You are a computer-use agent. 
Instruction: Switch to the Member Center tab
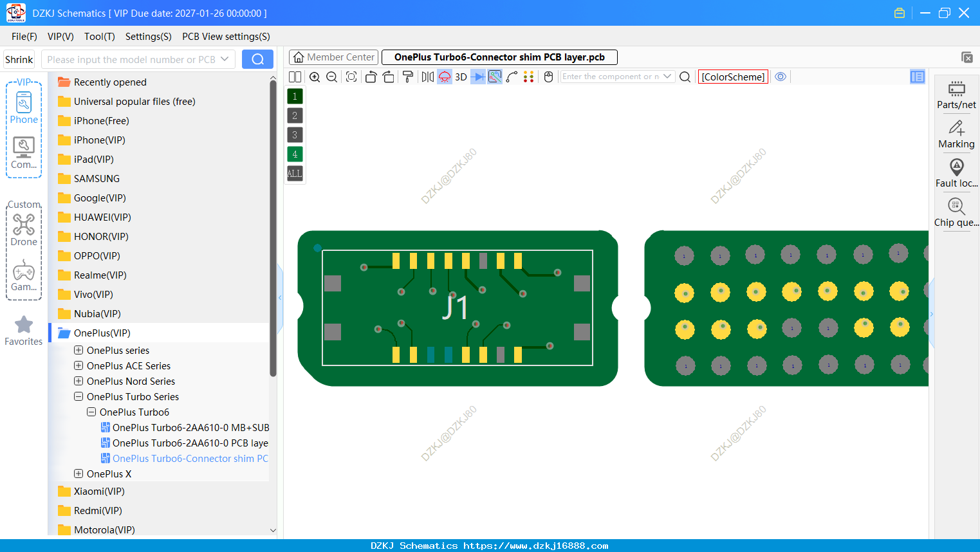coord(333,57)
